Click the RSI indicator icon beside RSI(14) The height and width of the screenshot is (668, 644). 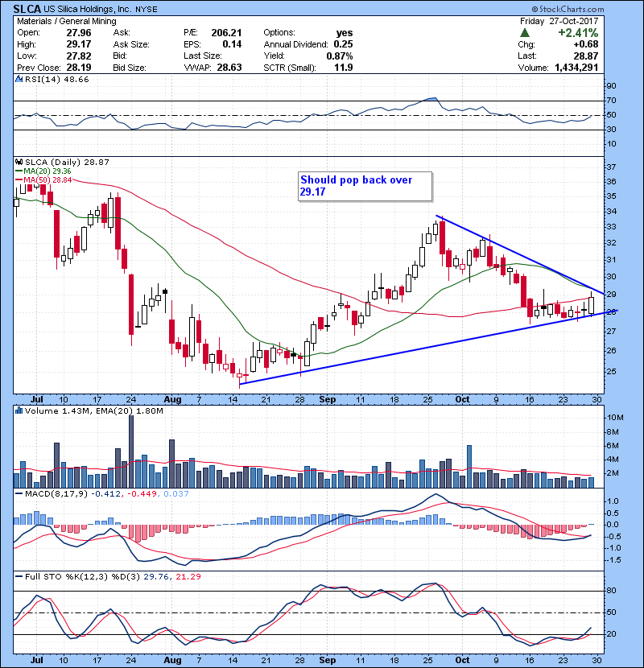tap(19, 79)
